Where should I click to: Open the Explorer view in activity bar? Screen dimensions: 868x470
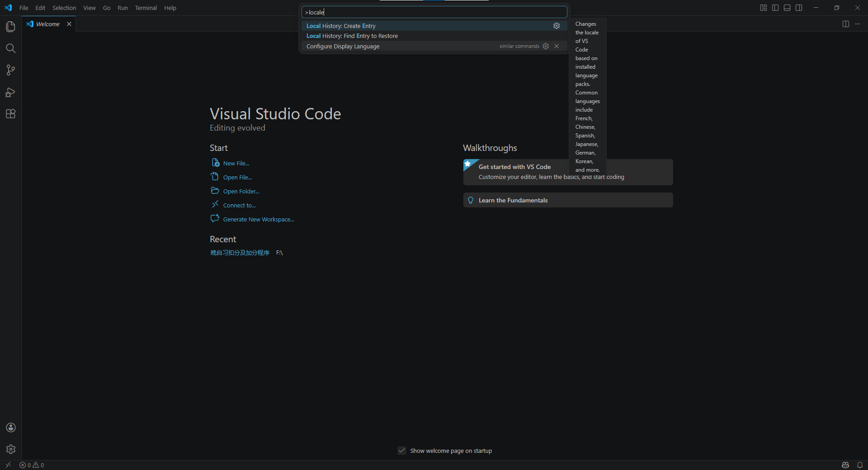(10, 27)
